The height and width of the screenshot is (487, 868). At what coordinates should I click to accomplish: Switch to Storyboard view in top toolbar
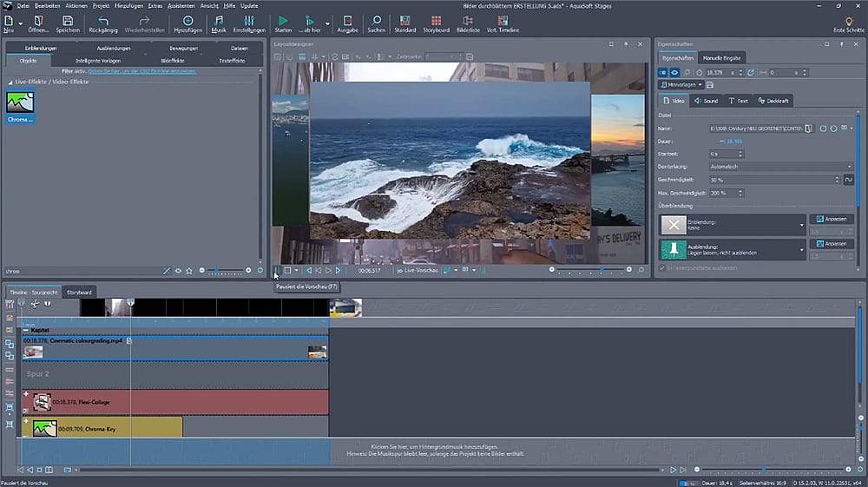[437, 20]
